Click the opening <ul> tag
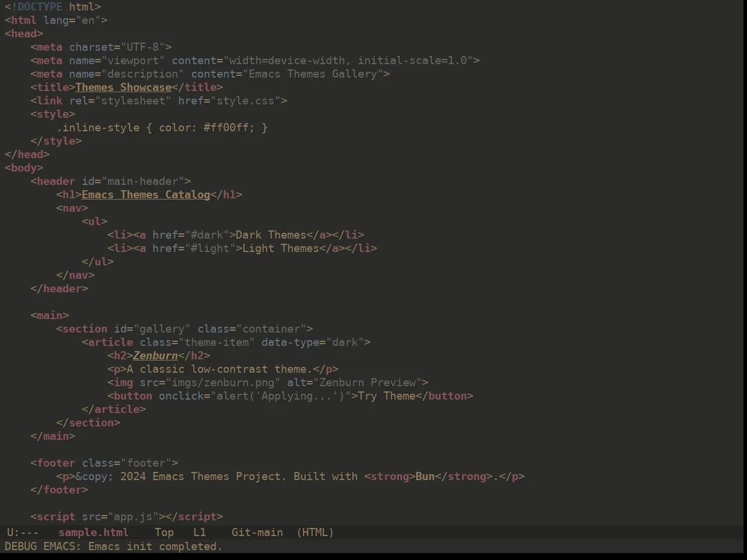This screenshot has width=747, height=560. 95,222
